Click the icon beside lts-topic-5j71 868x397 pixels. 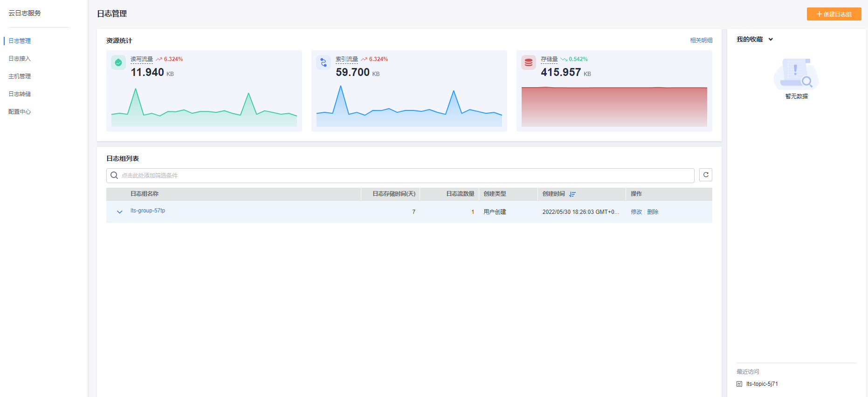click(739, 384)
